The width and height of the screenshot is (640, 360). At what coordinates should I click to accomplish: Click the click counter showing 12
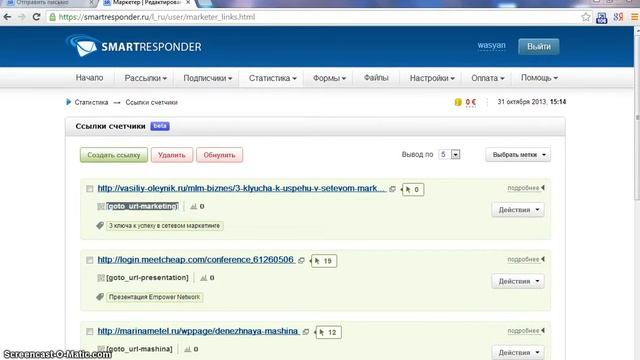(x=329, y=332)
